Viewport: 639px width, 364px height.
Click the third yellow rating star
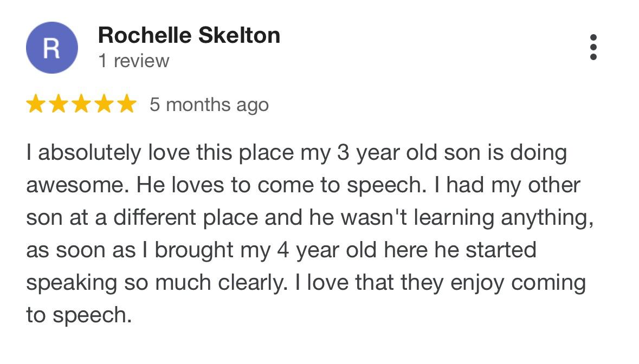(81, 103)
